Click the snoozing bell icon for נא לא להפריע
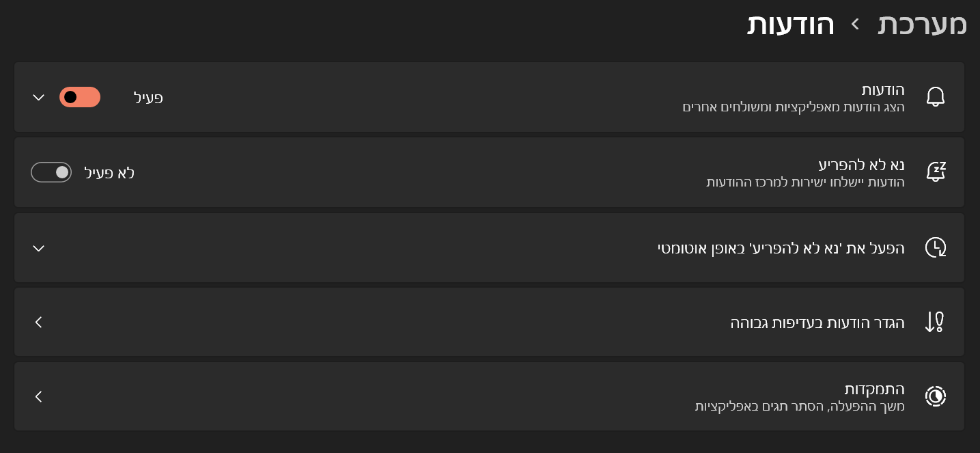The height and width of the screenshot is (453, 980). [x=935, y=171]
